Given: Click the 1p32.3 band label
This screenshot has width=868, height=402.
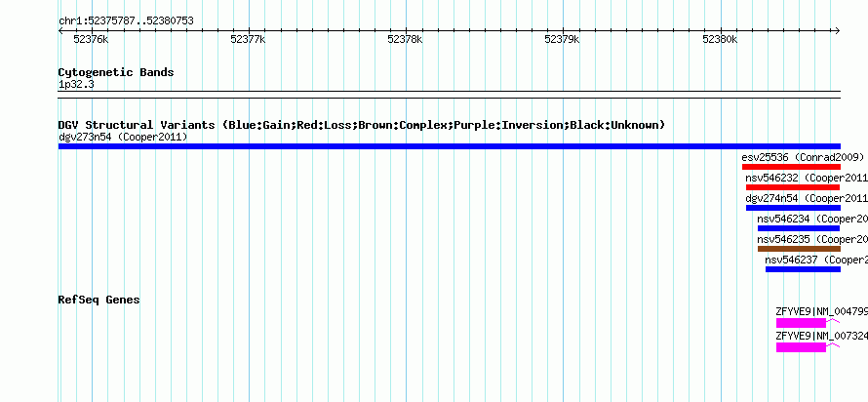Looking at the screenshot, I should (76, 84).
